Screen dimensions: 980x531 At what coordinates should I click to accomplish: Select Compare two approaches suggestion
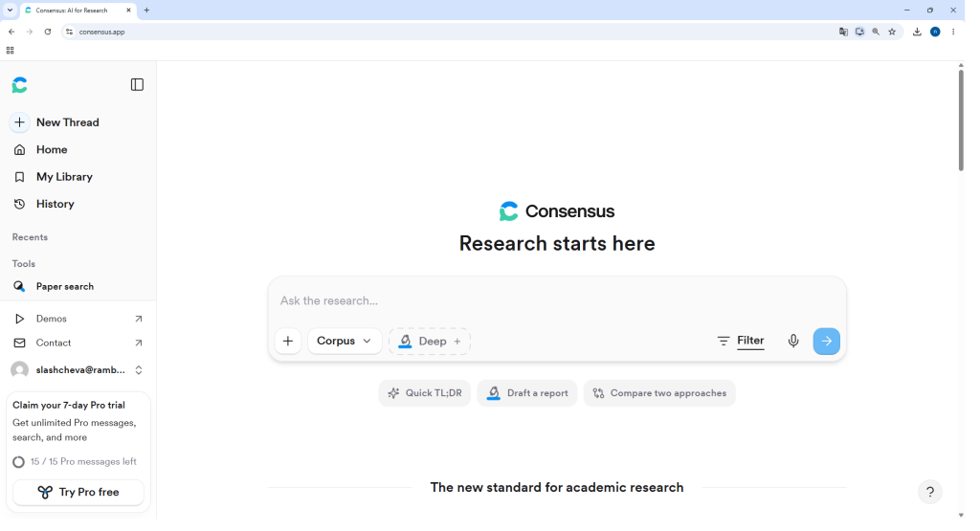point(659,393)
